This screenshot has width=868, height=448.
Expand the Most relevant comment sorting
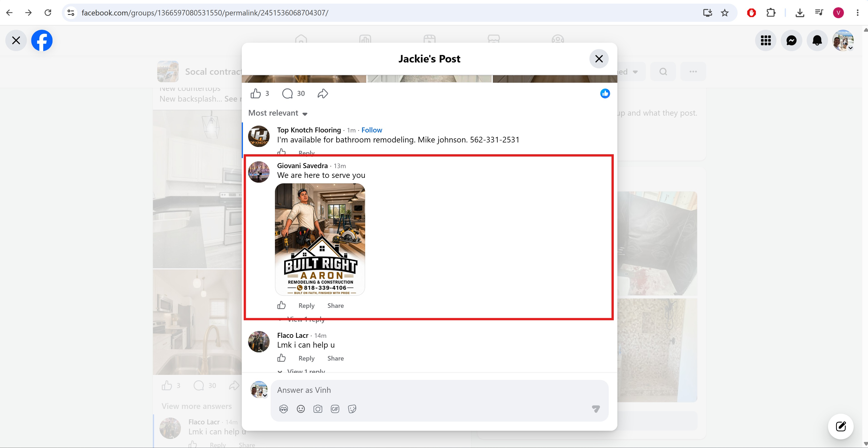(x=278, y=113)
